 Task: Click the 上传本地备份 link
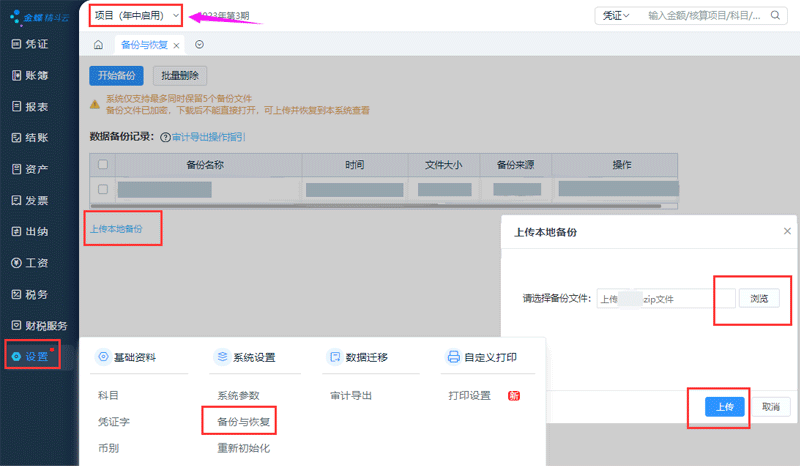(x=116, y=229)
